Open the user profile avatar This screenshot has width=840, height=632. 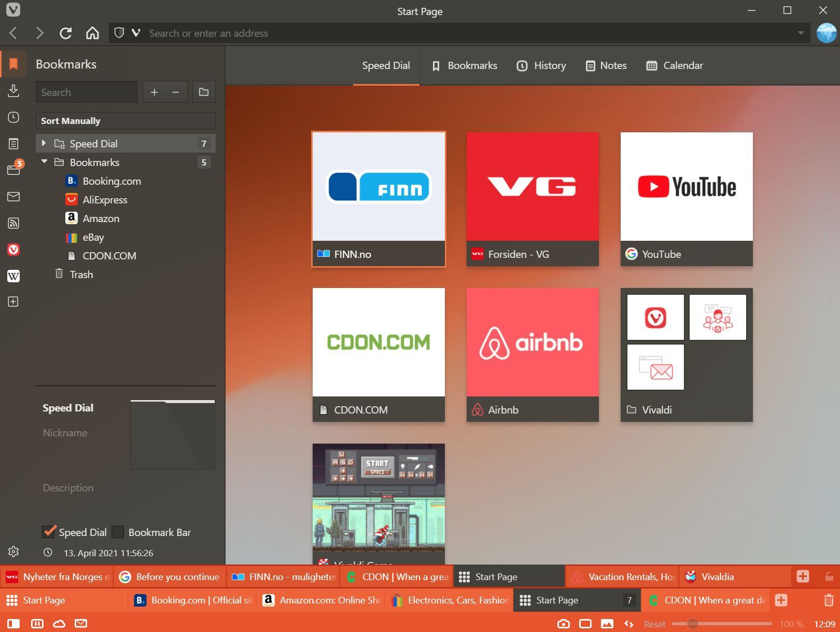coord(827,33)
